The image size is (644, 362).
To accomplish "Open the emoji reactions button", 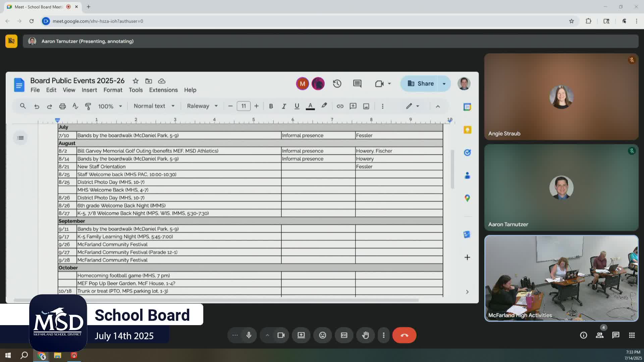I will coord(322,335).
